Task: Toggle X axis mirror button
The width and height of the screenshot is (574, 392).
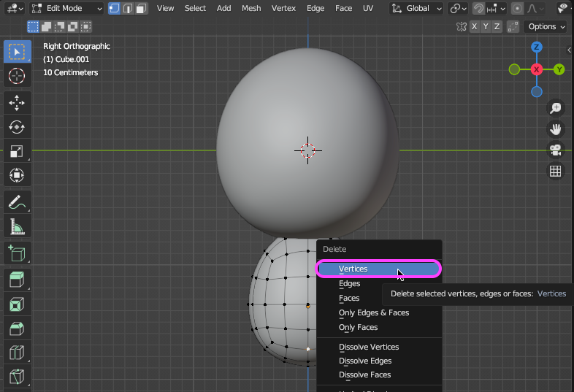Action: 475,26
